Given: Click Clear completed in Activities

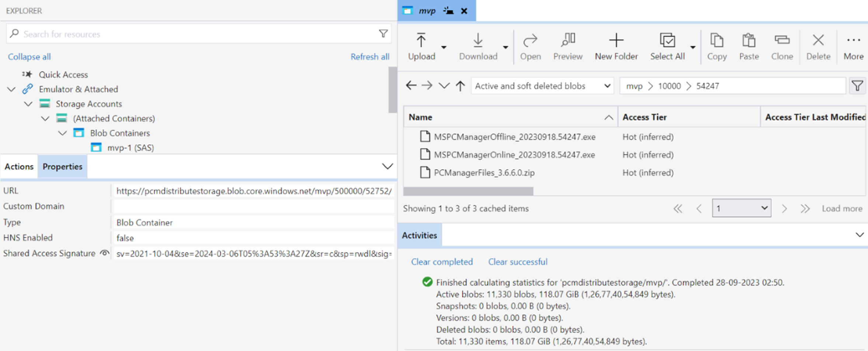Looking at the screenshot, I should click(x=442, y=262).
